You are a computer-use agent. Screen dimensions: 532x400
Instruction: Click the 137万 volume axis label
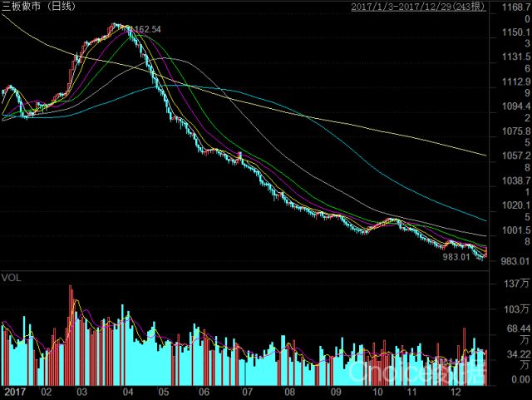517,284
